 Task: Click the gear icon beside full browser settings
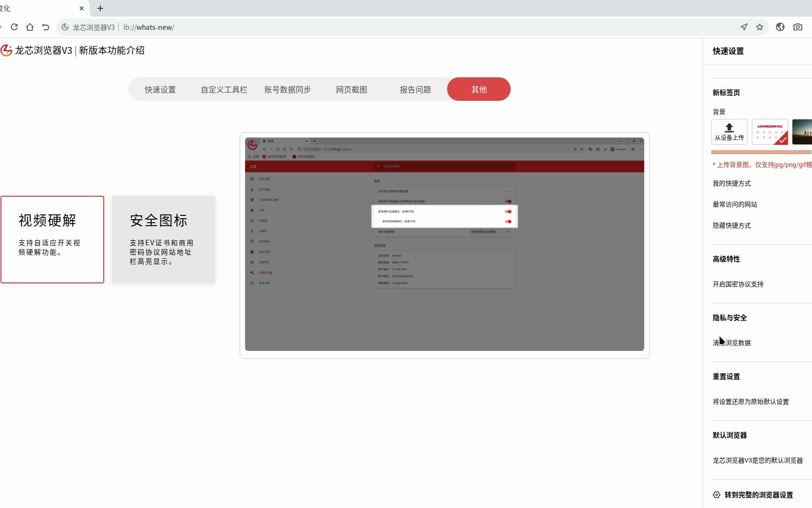[x=717, y=495]
